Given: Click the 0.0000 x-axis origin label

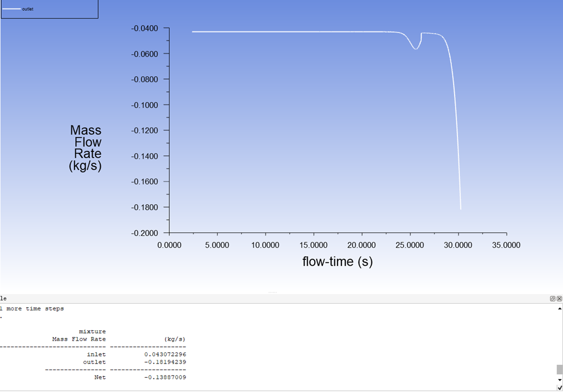Looking at the screenshot, I should coord(169,246).
